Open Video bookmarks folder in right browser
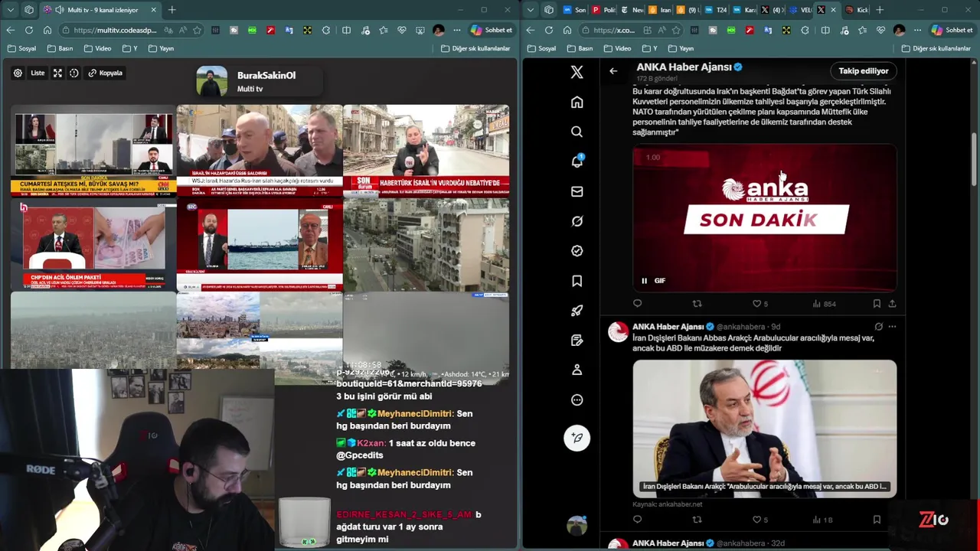980x551 pixels. tap(617, 48)
